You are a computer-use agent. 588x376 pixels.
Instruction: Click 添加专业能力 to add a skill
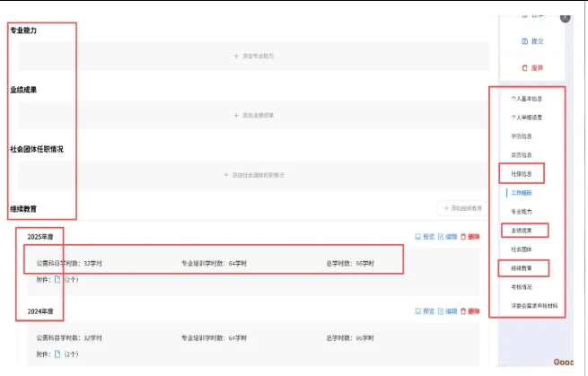point(254,56)
